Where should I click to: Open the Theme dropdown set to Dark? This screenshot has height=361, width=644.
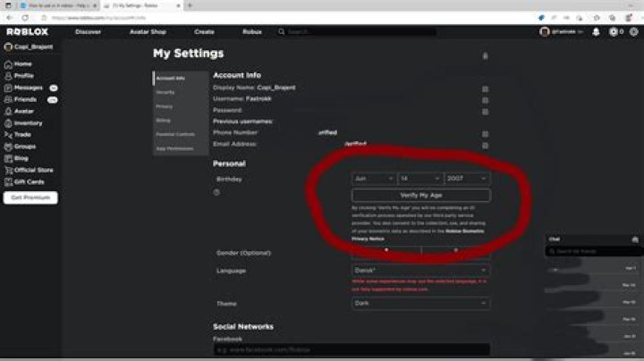click(420, 304)
